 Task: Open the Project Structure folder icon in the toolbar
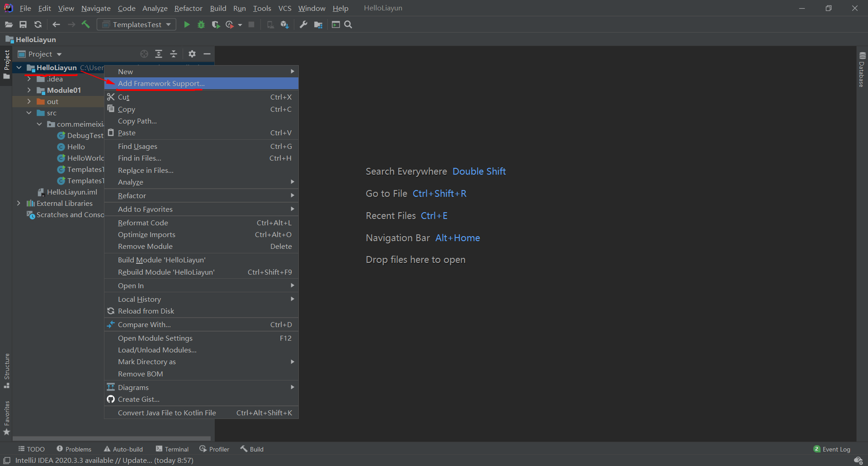coord(318,24)
